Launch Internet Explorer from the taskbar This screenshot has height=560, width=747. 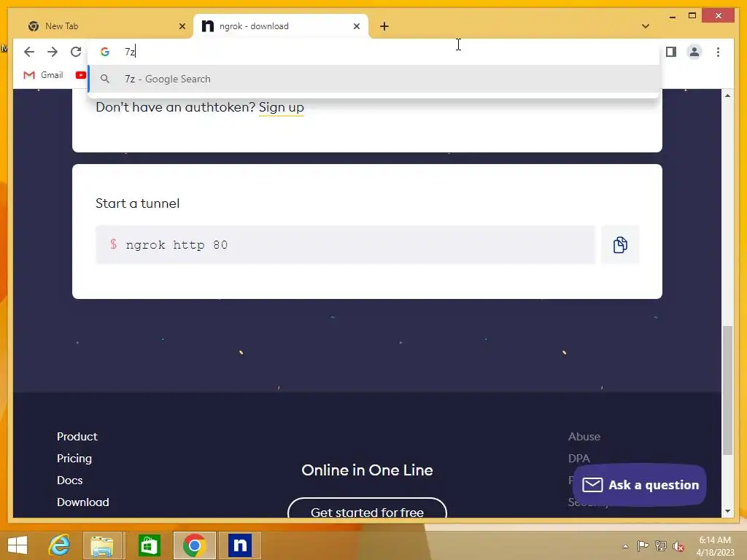[x=60, y=545]
